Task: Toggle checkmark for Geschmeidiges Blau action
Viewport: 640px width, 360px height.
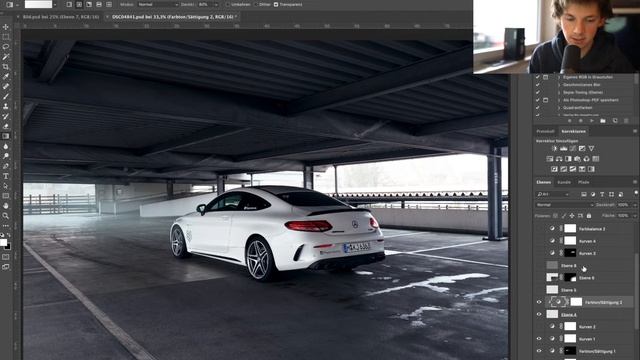Action: click(538, 84)
